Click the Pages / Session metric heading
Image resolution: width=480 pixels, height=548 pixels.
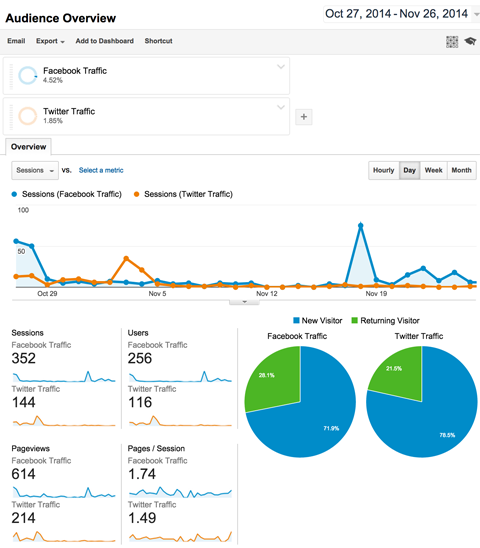pos(156,449)
